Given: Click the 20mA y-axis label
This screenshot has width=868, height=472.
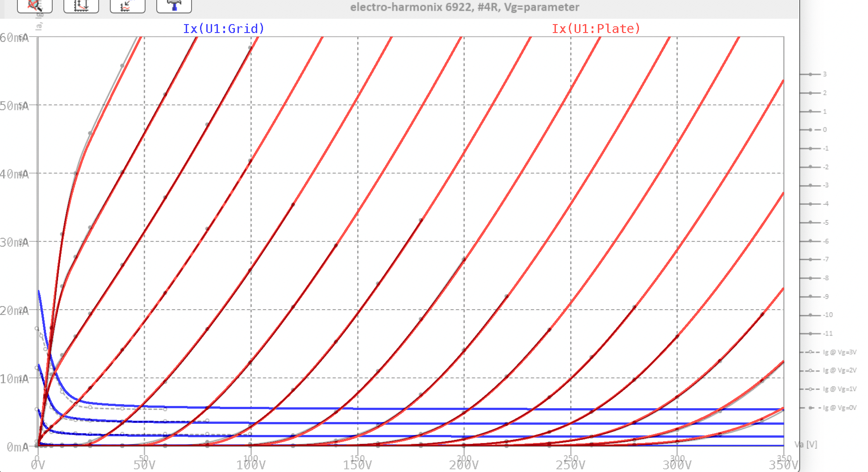Looking at the screenshot, I should pyautogui.click(x=14, y=311).
